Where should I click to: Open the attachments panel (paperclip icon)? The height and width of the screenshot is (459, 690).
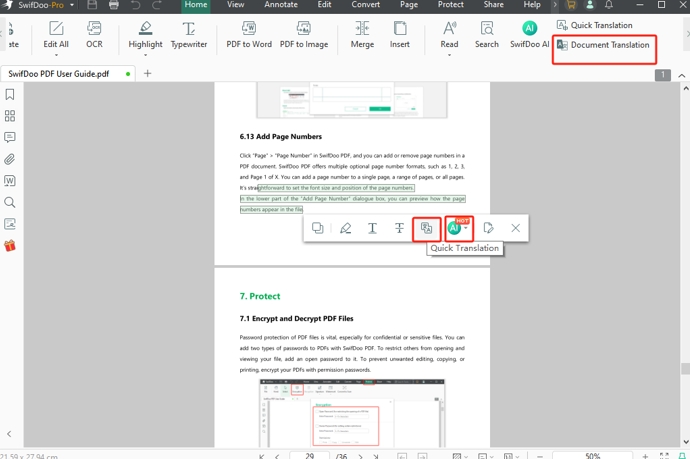[10, 159]
